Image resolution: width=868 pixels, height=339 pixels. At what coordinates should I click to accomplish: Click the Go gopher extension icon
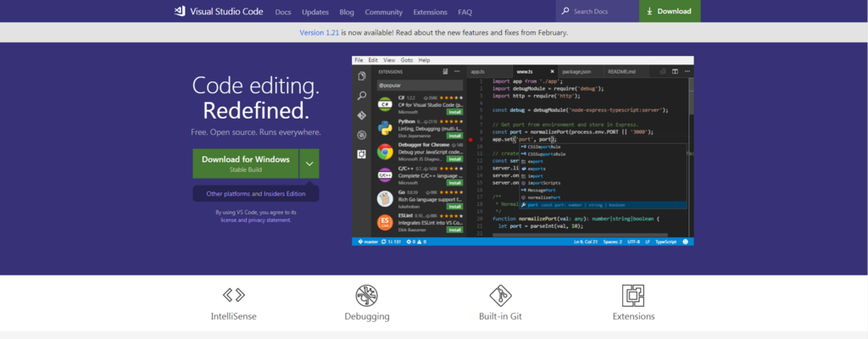click(386, 199)
